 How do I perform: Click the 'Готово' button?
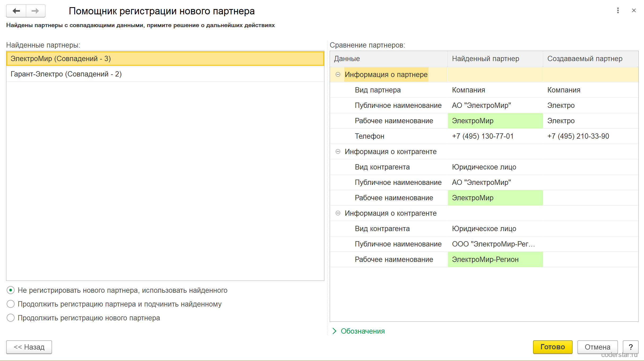pyautogui.click(x=553, y=347)
